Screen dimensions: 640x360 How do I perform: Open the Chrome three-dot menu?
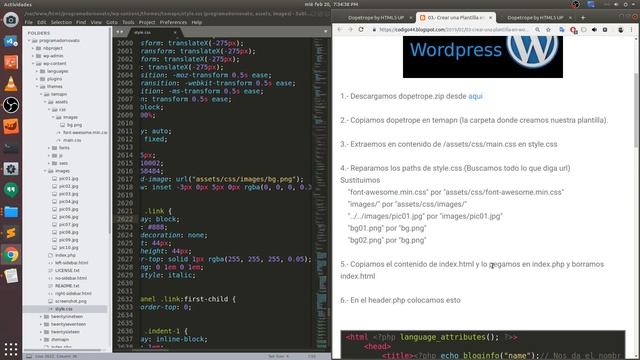631,30
